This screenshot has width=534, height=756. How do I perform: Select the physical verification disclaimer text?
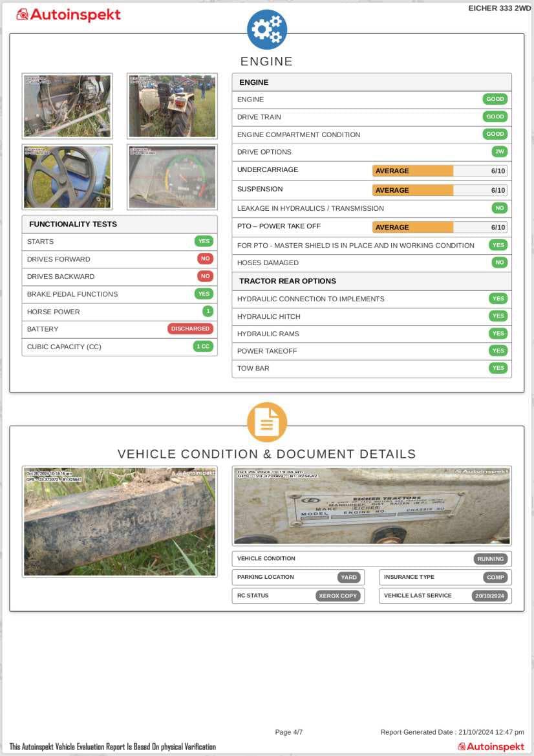click(x=112, y=747)
